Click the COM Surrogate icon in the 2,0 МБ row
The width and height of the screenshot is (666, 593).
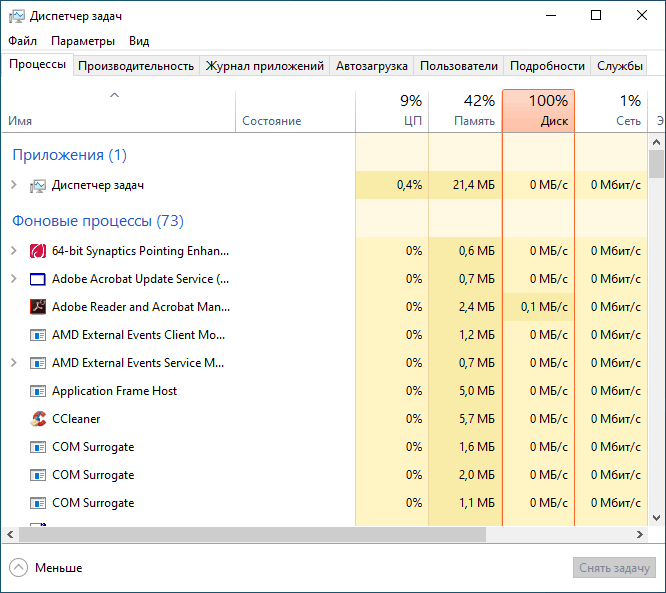38,475
